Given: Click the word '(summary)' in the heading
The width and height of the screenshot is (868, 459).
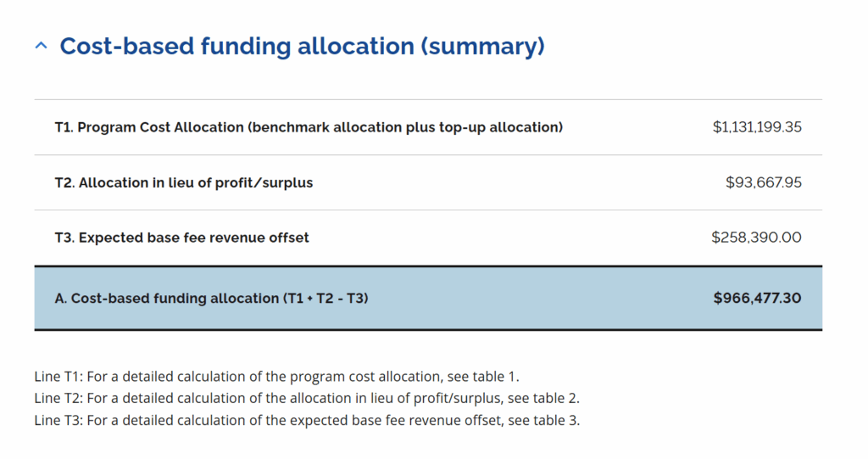Looking at the screenshot, I should tap(482, 46).
